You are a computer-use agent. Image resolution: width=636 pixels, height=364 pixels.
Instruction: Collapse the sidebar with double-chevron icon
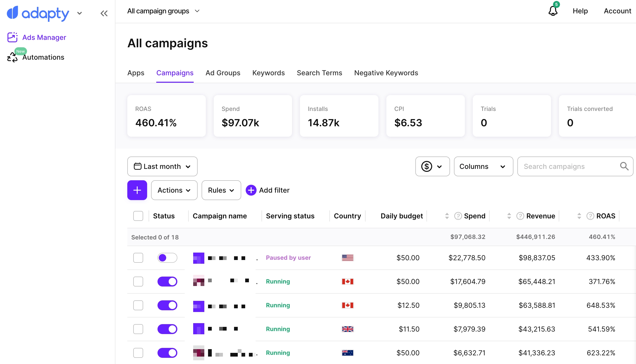click(x=104, y=13)
